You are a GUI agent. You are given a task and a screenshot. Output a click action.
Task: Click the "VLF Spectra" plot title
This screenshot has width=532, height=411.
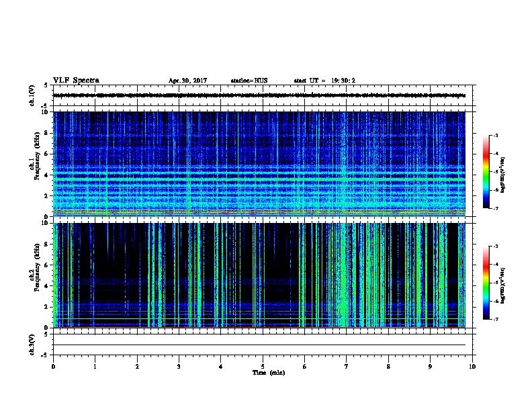tap(76, 81)
